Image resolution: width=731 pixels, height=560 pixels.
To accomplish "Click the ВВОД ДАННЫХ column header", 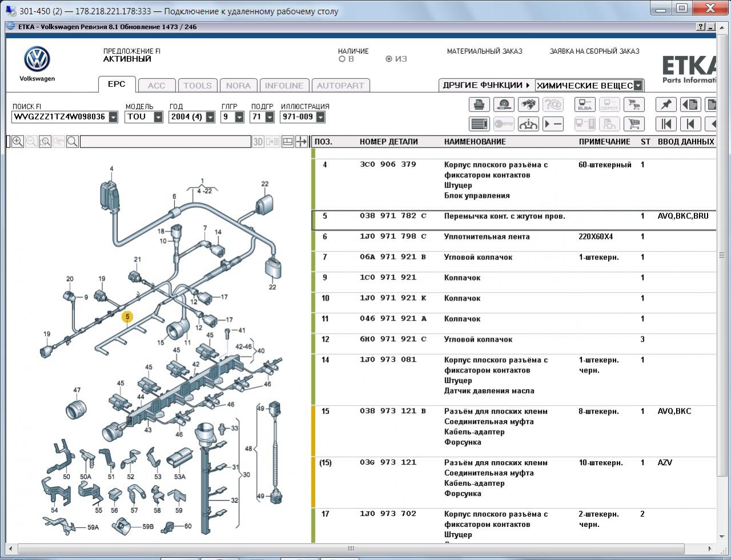I will click(686, 142).
